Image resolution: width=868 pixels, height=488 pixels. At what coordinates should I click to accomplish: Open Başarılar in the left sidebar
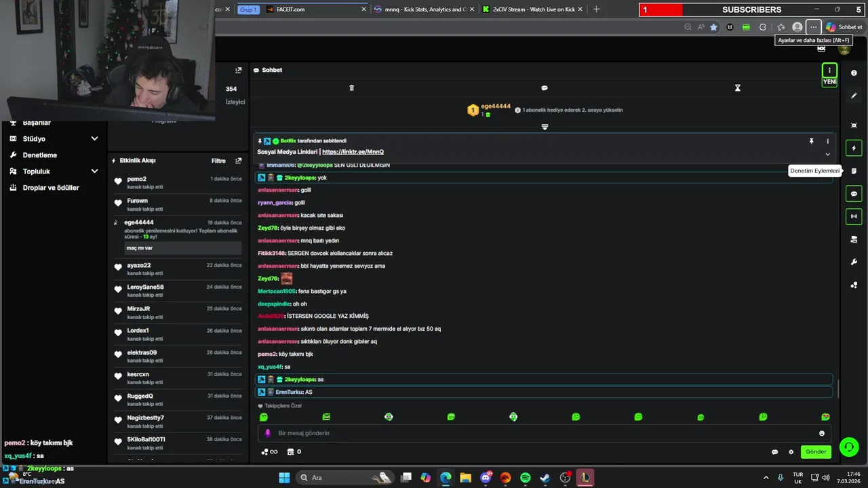coord(36,123)
